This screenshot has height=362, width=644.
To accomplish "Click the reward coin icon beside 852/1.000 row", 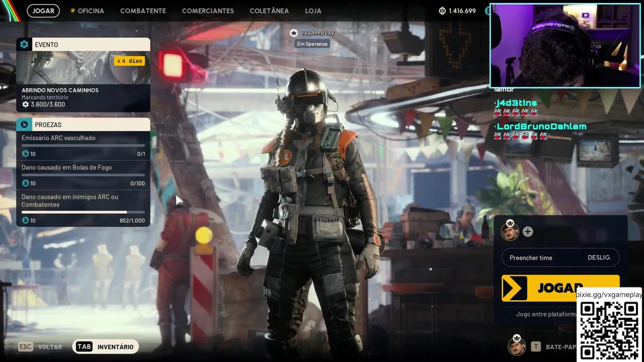I will pos(26,221).
